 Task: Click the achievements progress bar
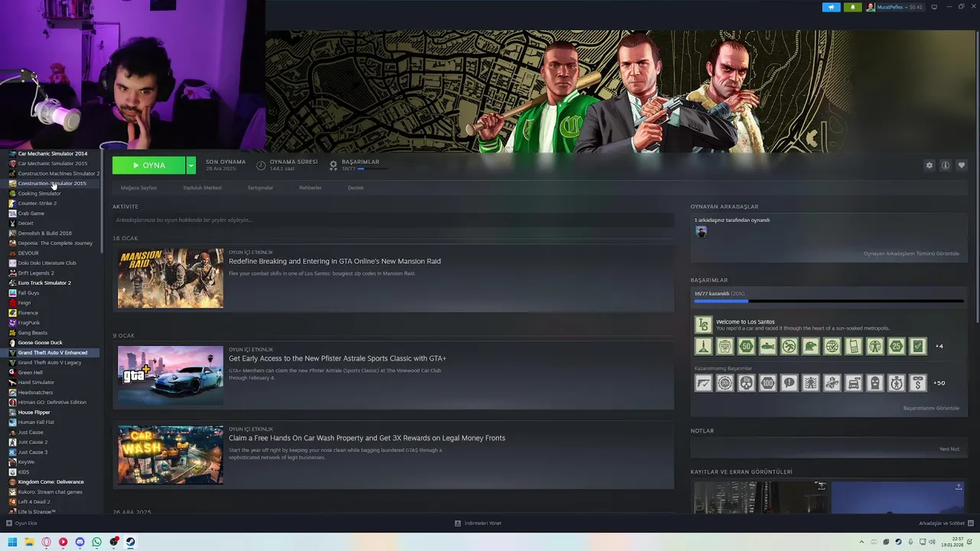click(828, 302)
